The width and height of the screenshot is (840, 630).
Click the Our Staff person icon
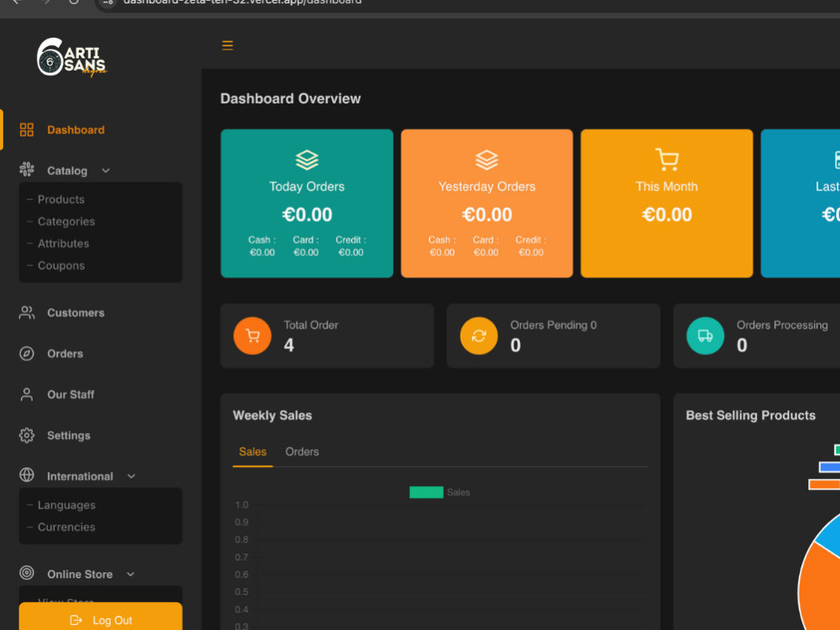point(27,394)
